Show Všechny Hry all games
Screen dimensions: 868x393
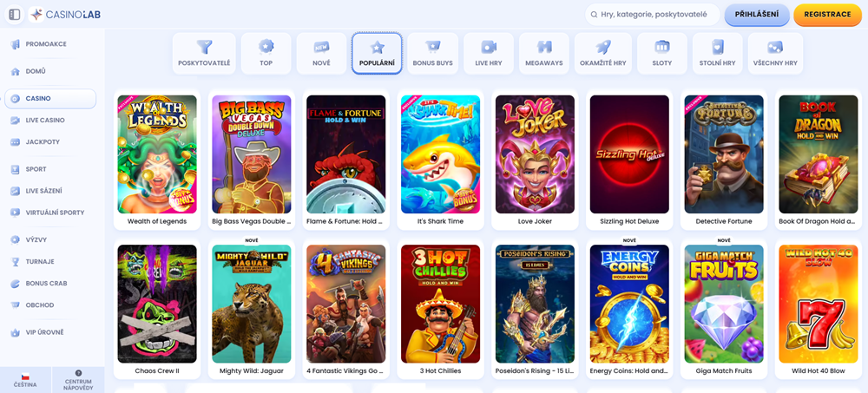[x=775, y=53]
